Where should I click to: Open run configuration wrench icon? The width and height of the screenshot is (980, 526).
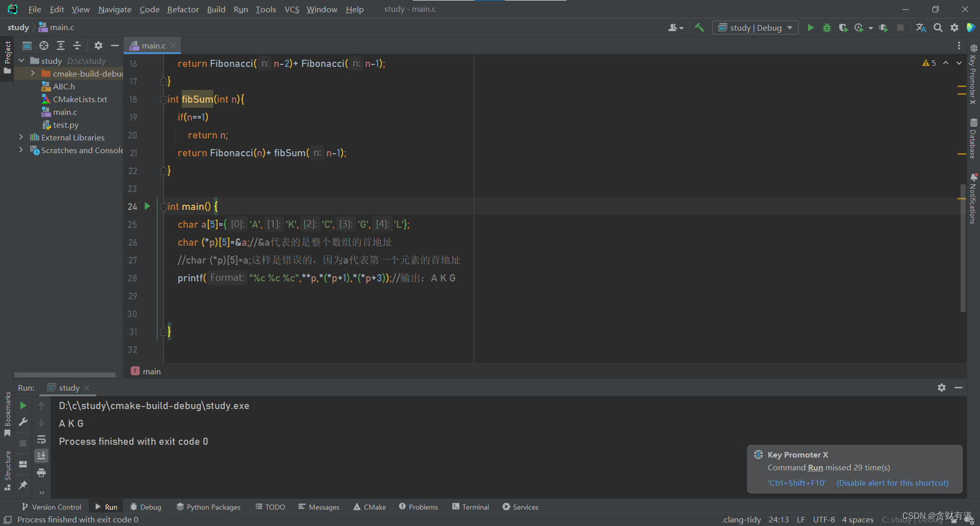23,422
